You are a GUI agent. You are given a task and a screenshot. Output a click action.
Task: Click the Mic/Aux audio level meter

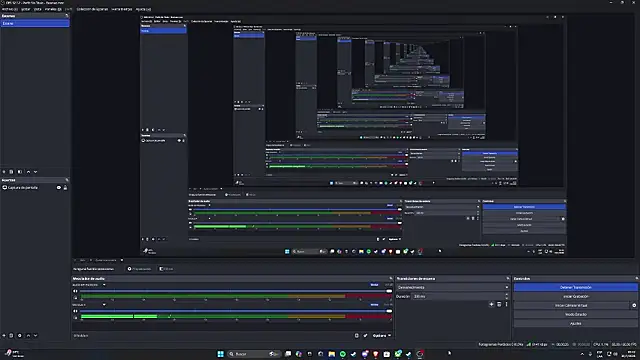click(x=236, y=316)
